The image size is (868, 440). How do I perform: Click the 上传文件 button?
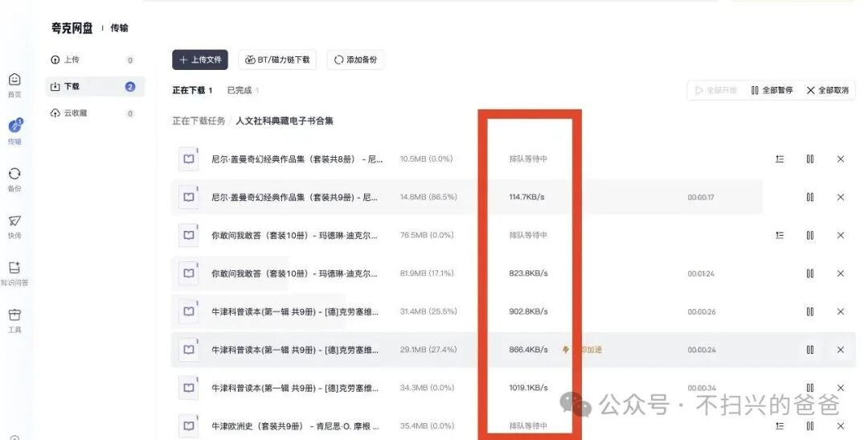click(200, 60)
